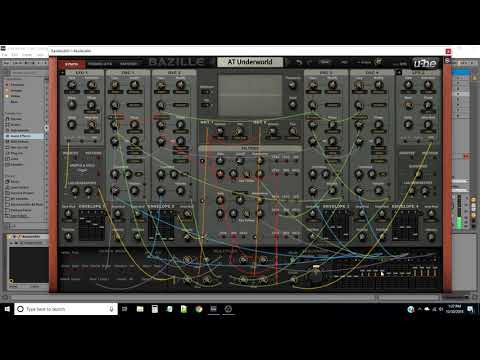Click the u-he logo badge
Image resolution: width=480 pixels, height=360 pixels.
click(x=425, y=63)
